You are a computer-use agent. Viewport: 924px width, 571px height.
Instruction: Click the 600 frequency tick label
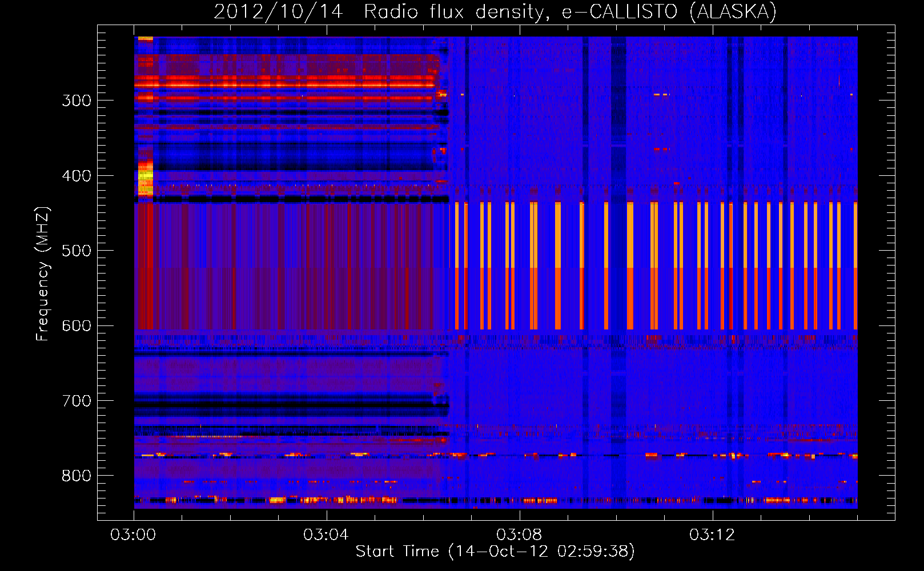coord(77,326)
